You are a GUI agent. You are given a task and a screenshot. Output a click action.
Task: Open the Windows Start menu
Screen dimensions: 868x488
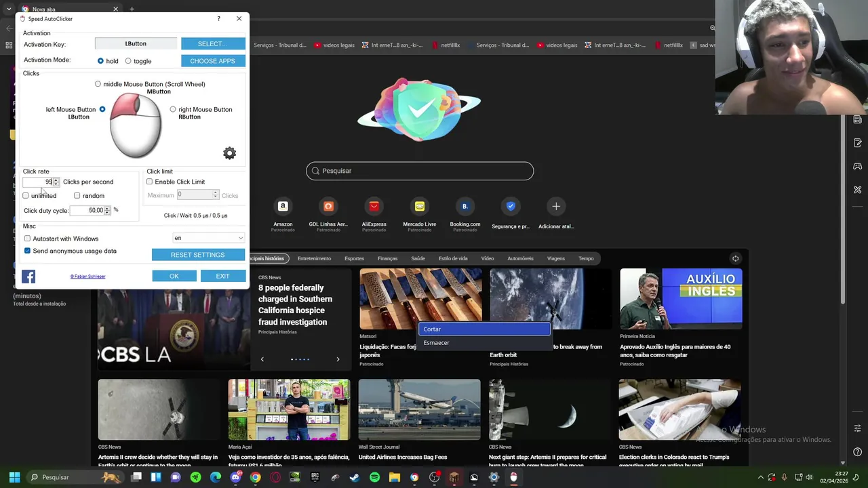click(14, 477)
